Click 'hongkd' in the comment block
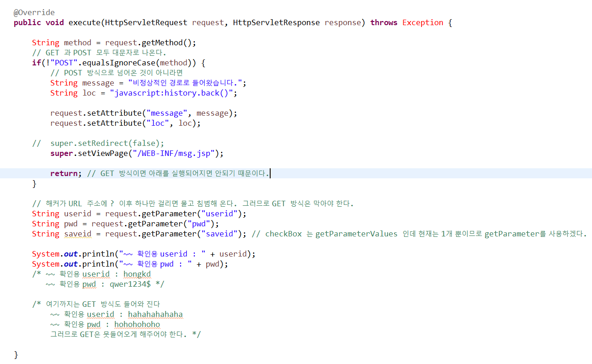 point(137,274)
